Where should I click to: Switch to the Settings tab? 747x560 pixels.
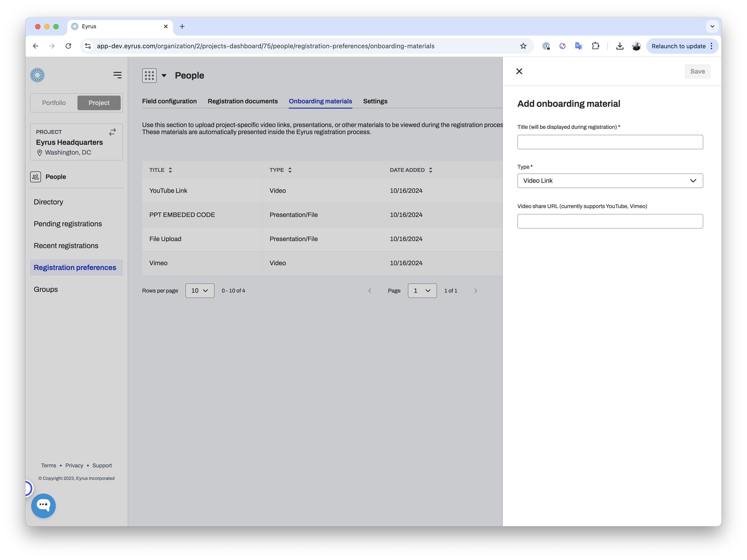[375, 101]
